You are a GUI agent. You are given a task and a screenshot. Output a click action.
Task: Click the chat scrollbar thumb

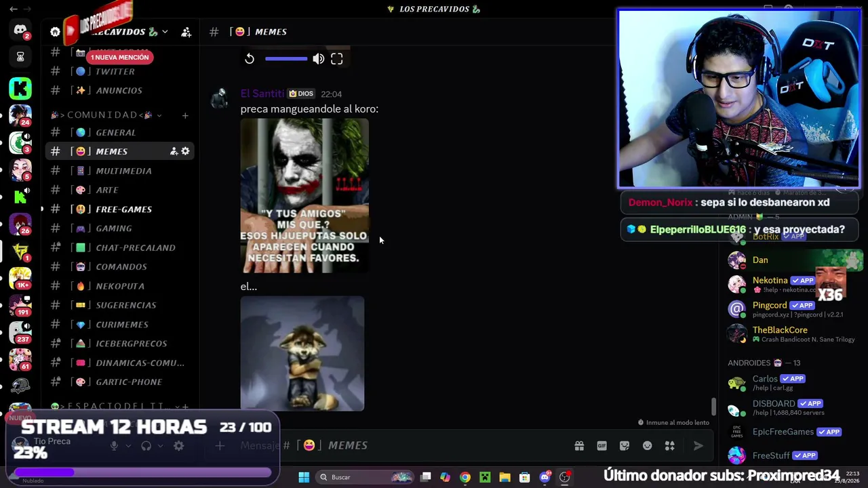click(713, 407)
